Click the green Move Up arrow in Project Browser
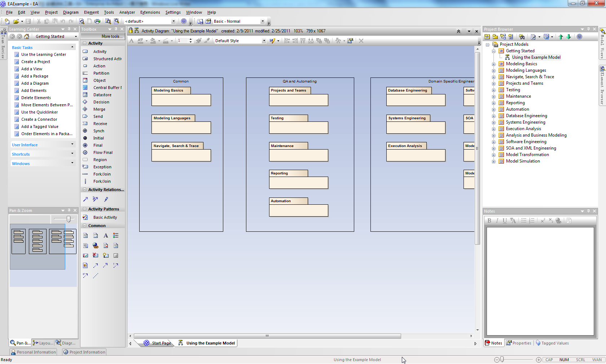 tap(561, 37)
